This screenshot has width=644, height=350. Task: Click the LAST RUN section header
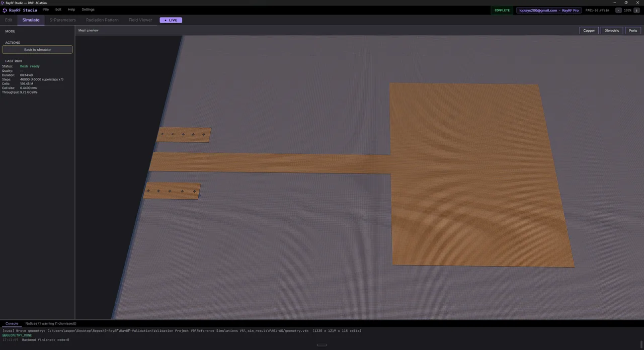click(x=14, y=61)
